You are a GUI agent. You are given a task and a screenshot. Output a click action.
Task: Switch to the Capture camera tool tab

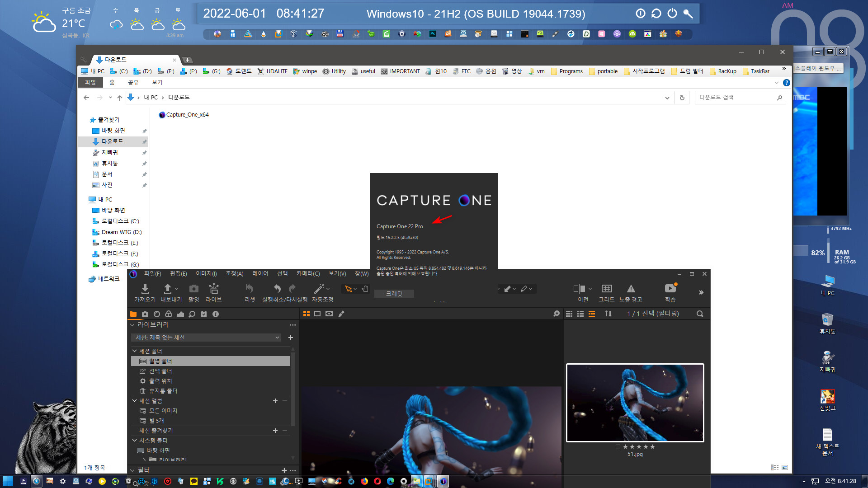(145, 314)
